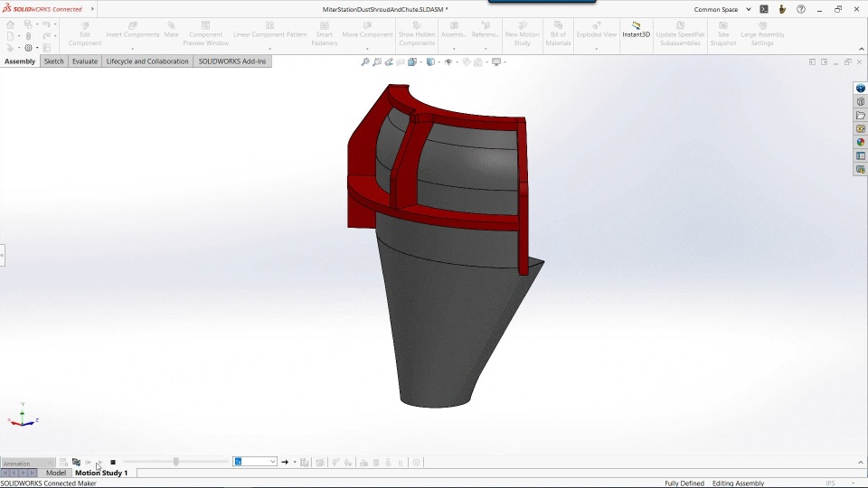
Task: Expand the SOLIDWORKS logo menu arrow
Action: click(92, 9)
